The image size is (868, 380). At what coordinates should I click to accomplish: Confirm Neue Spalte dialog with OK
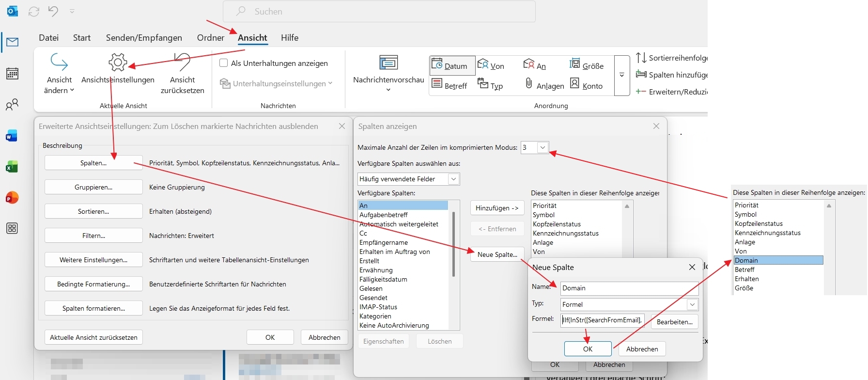click(x=588, y=349)
